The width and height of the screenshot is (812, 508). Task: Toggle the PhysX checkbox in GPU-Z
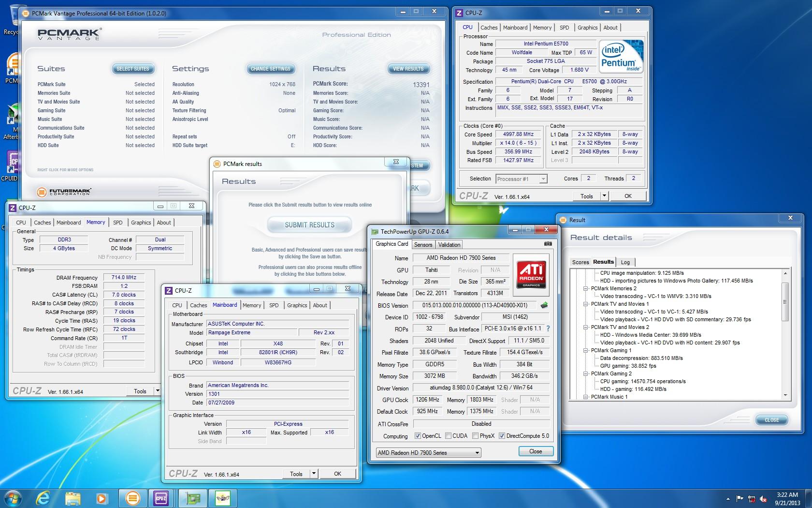(475, 436)
